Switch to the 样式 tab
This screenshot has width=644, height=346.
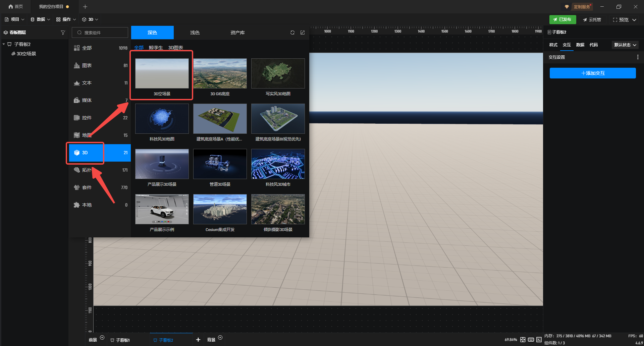(x=553, y=45)
